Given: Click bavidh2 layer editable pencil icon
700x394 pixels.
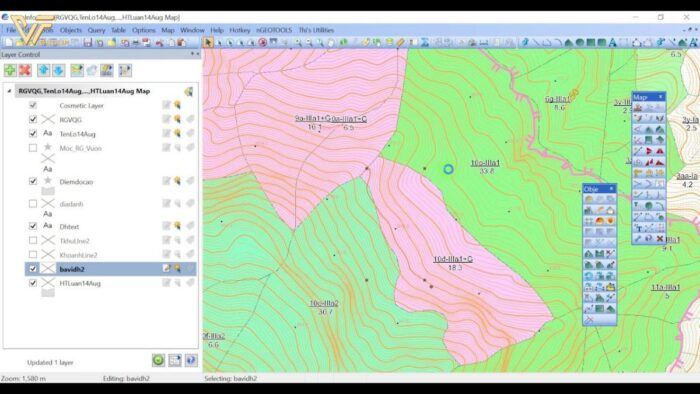Looking at the screenshot, I should [166, 269].
